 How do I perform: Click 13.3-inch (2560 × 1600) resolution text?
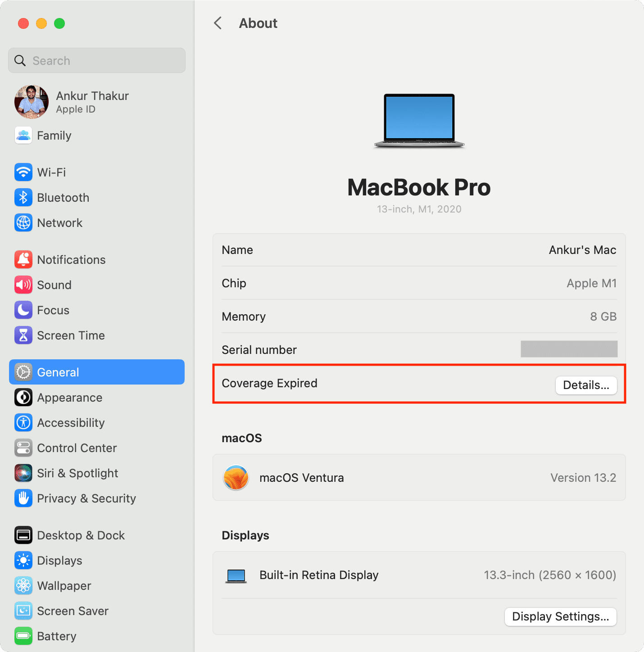tap(550, 575)
